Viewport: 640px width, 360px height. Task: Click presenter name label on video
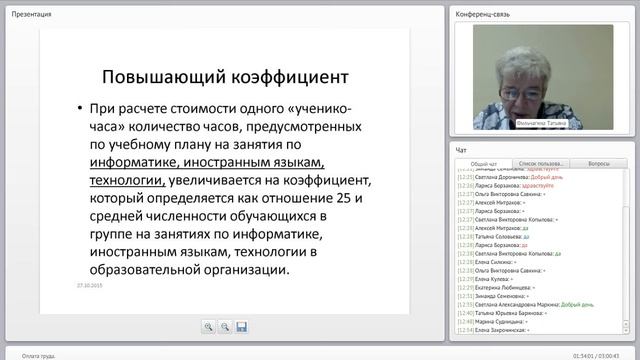(541, 123)
